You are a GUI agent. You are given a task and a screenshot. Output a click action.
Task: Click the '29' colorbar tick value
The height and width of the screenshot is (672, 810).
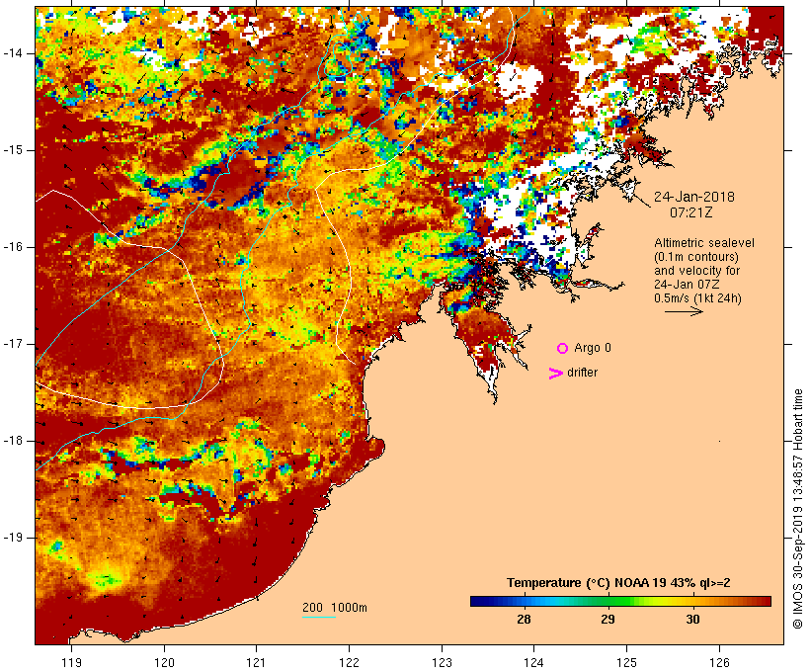pos(608,620)
